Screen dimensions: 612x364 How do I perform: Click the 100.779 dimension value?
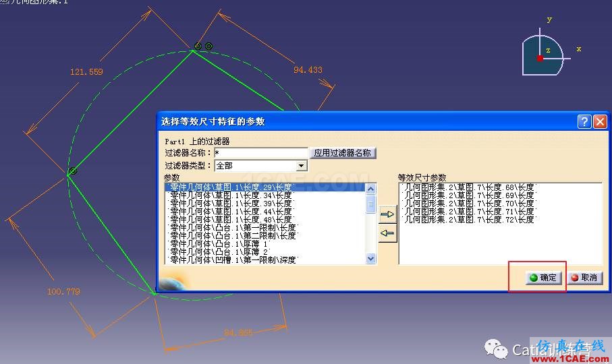coord(63,291)
